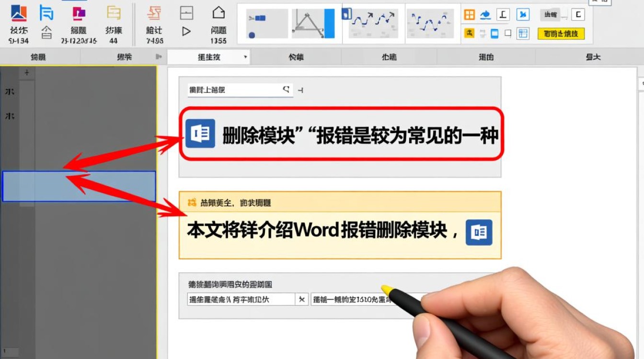Click the blue flag-shaped ribbon icon
644x359 pixels.
[46, 12]
